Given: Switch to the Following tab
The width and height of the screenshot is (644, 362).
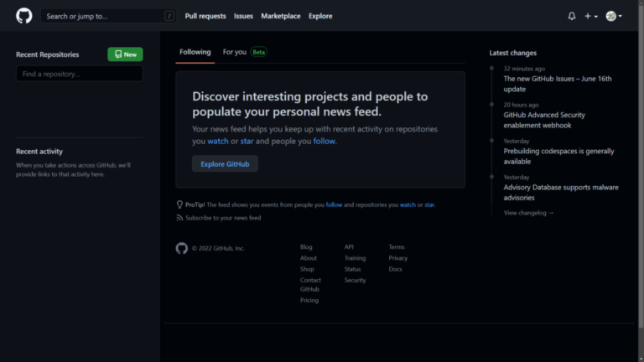Looking at the screenshot, I should [x=195, y=52].
